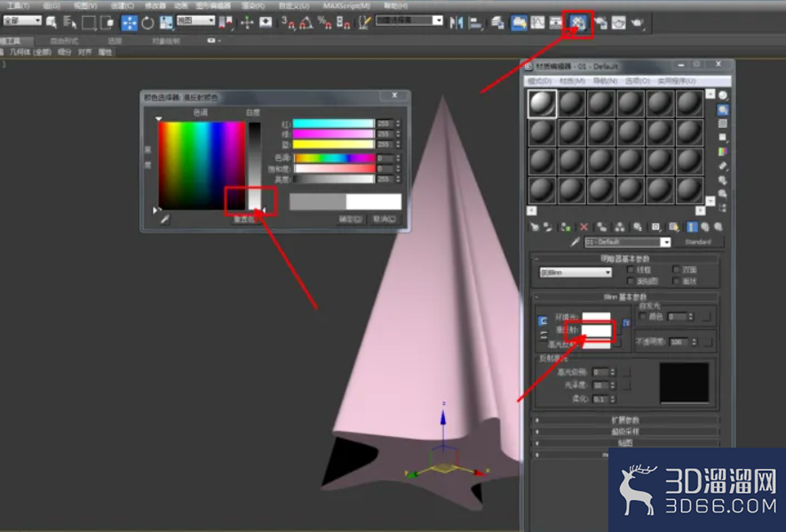Open MAXScript(M) menu in main menu bar
The height and width of the screenshot is (532, 786).
(x=346, y=6)
